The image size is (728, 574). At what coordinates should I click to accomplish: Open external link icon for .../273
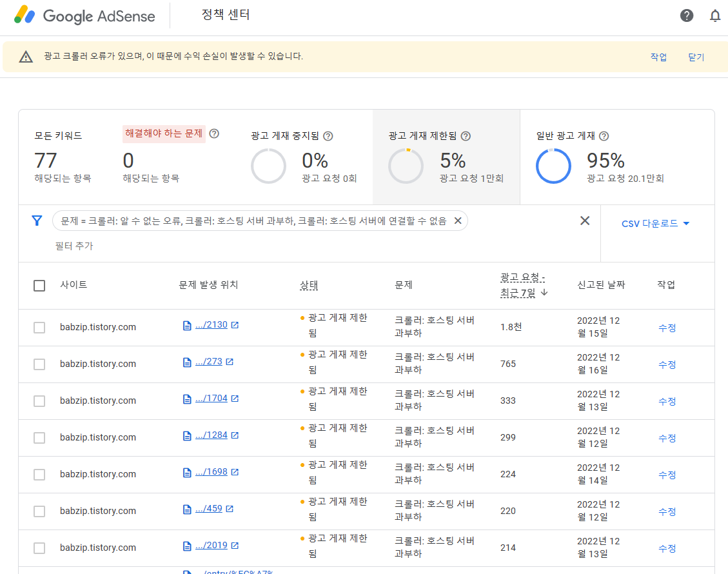230,362
